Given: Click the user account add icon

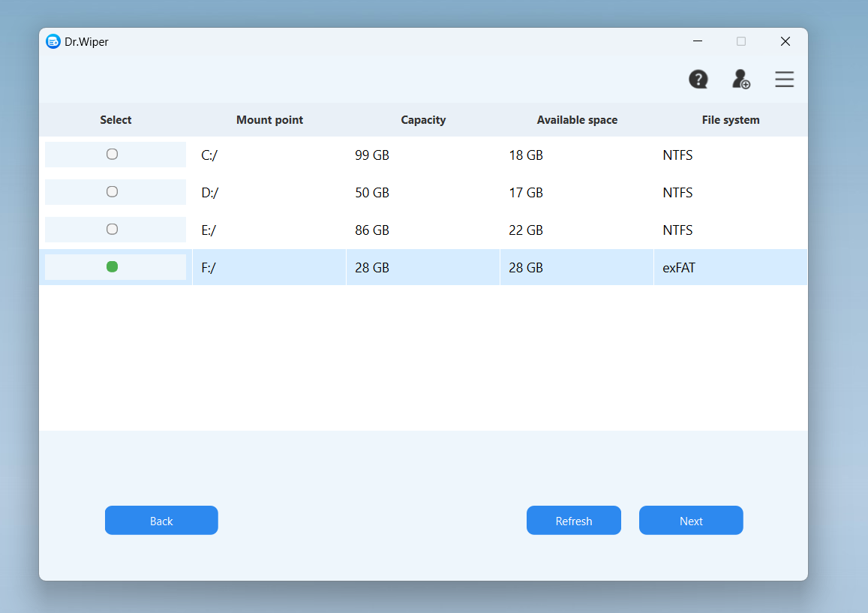Looking at the screenshot, I should point(741,80).
